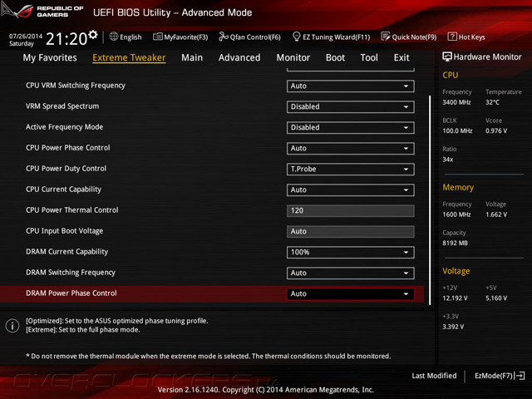Switch to My Favorites tab
The height and width of the screenshot is (399, 532).
tap(50, 57)
